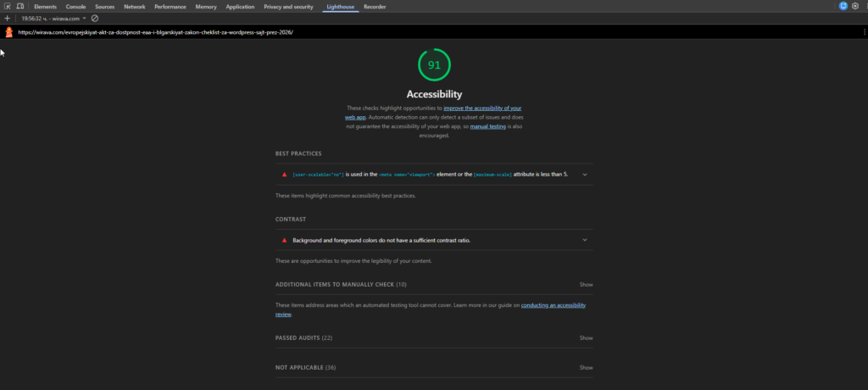The width and height of the screenshot is (868, 390).
Task: Open the blue feedback icon in DevTools header
Action: 843,6
